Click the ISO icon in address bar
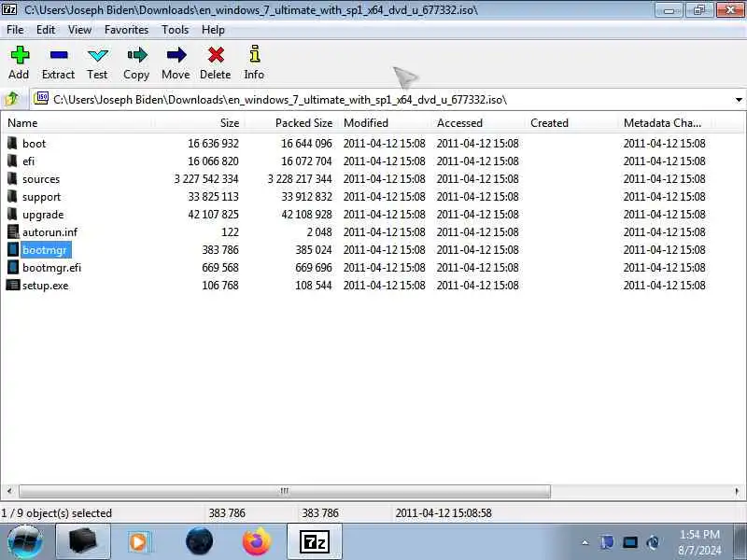 41,98
